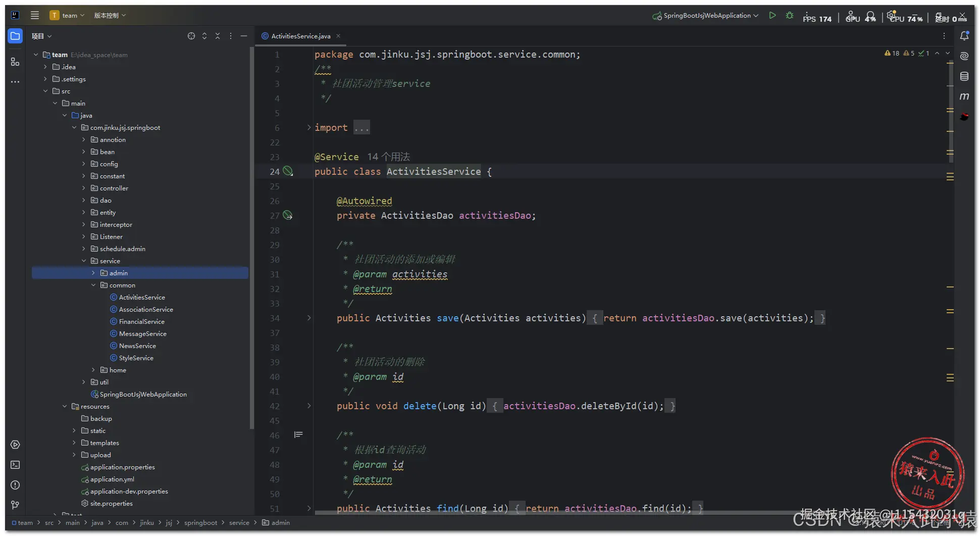This screenshot has height=536, width=980.
Task: Go to previous highlighted problem arrow
Action: point(937,53)
